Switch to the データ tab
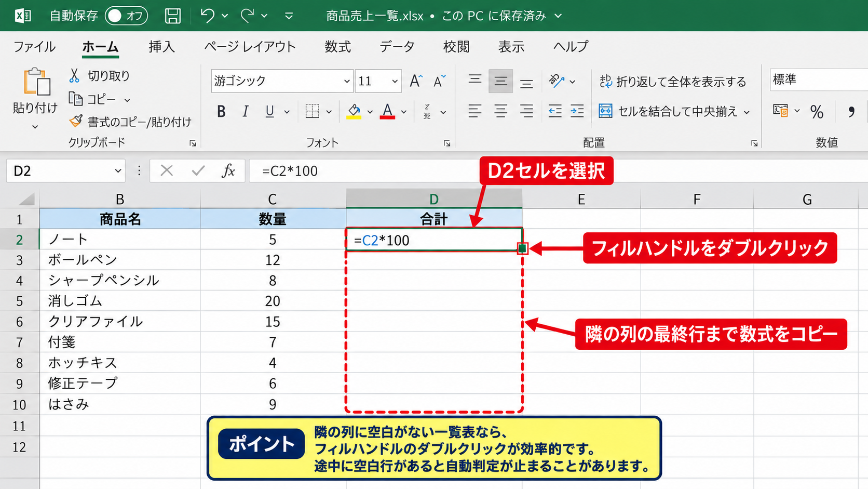 point(397,46)
